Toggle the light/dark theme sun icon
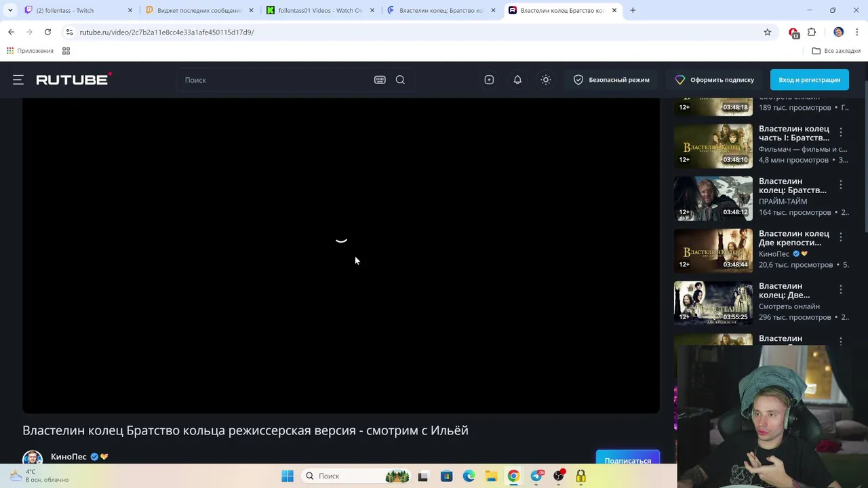Viewport: 868px width, 488px height. coord(546,80)
